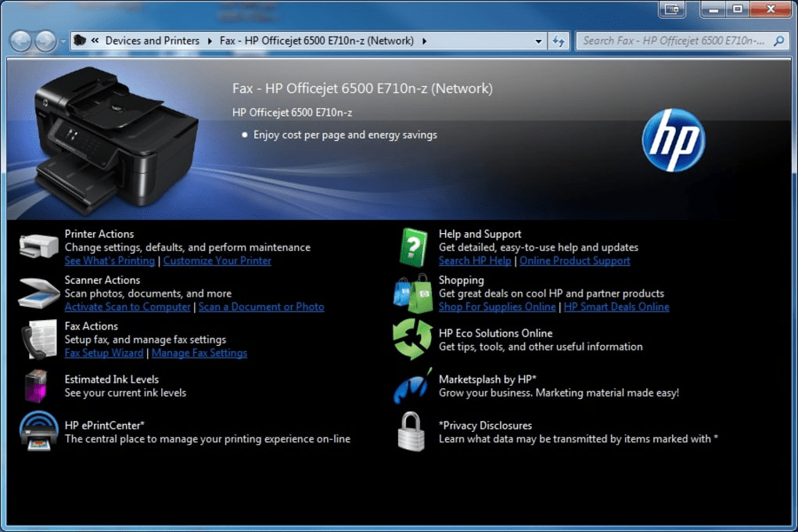The image size is (798, 532).
Task: Expand the address bar history dropdown
Action: [x=537, y=40]
